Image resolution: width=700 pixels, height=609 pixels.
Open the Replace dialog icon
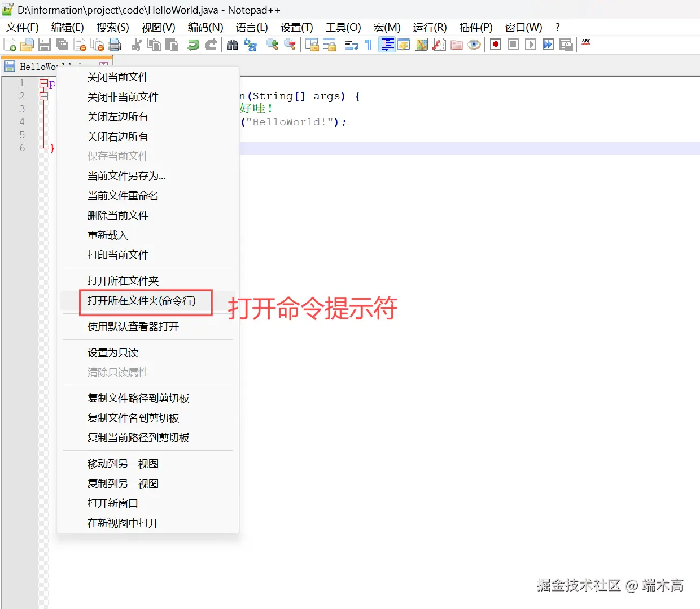click(x=250, y=45)
